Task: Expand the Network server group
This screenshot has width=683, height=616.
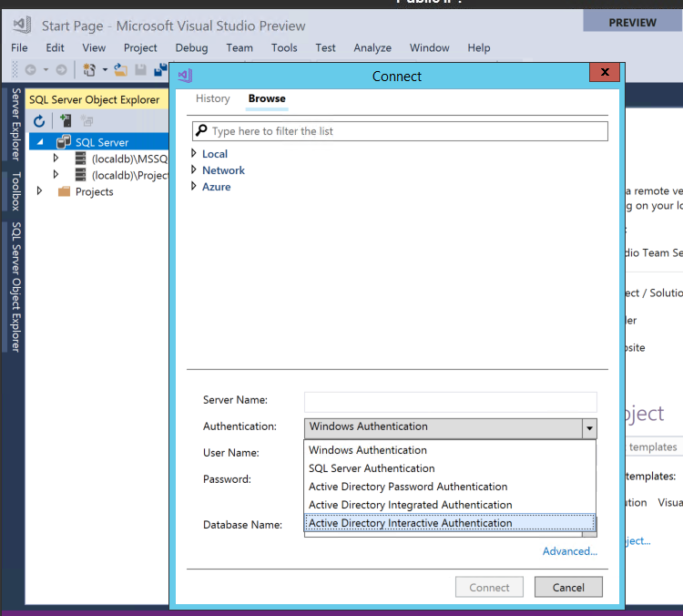Action: [194, 170]
